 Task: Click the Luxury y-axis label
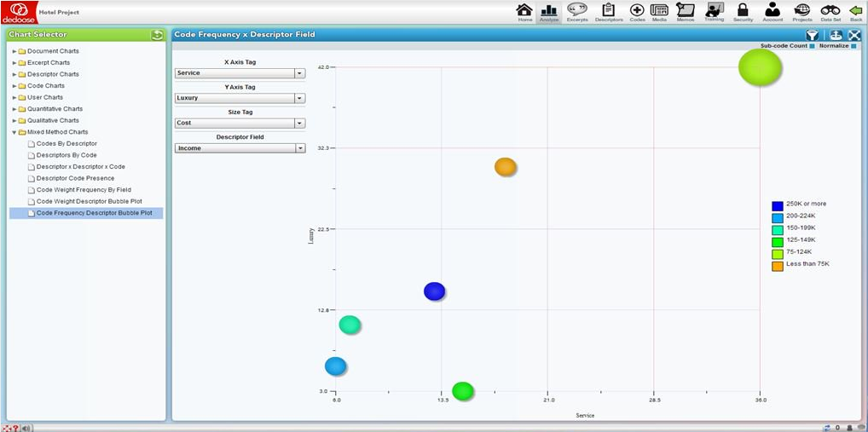coord(312,236)
